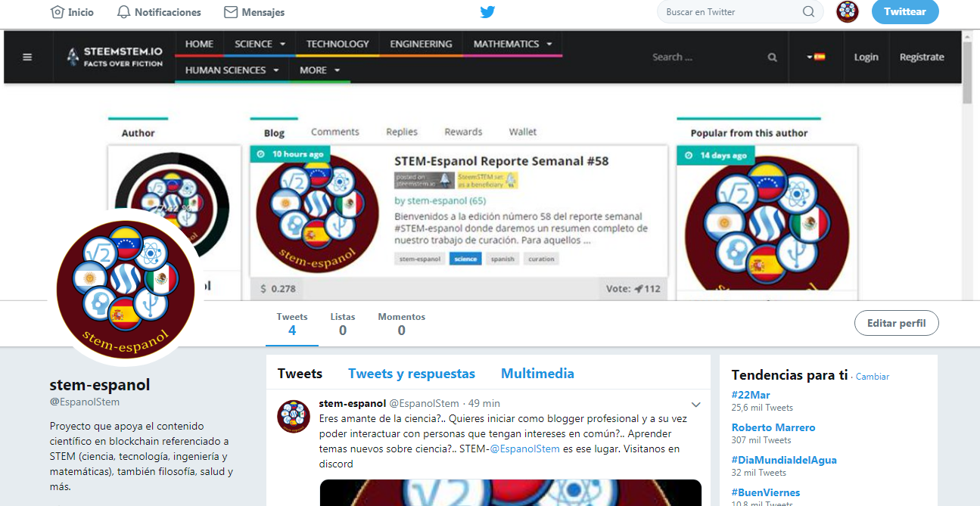
Task: Open the Momentos tab
Action: click(x=401, y=324)
